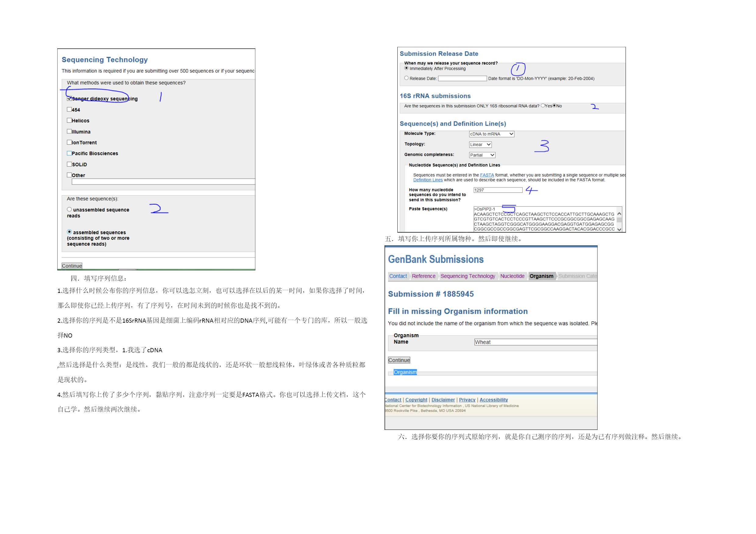Click the Organism Name input field
This screenshot has width=756, height=534.
[x=535, y=342]
